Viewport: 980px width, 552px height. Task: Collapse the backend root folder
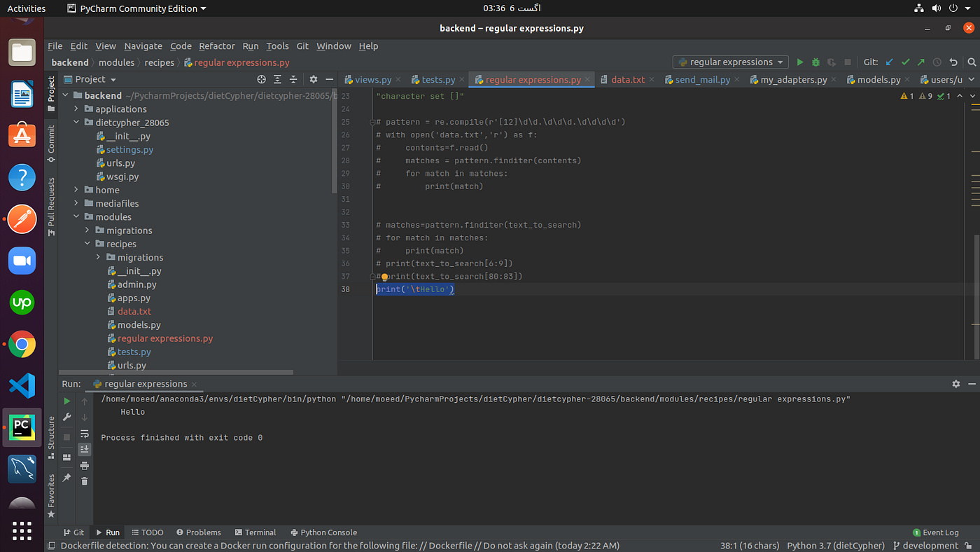(x=66, y=96)
